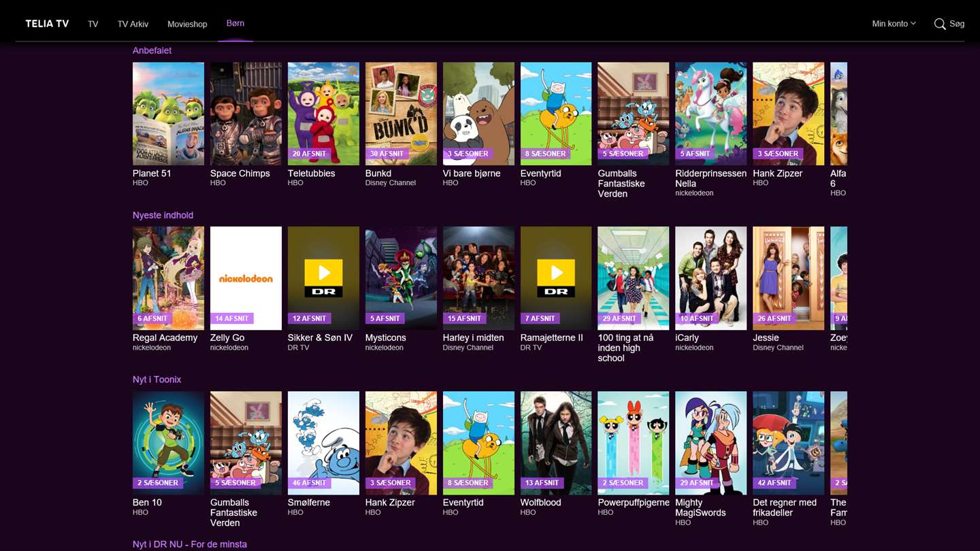
Task: Open the Det regner med frikadeller poster
Action: (x=789, y=443)
